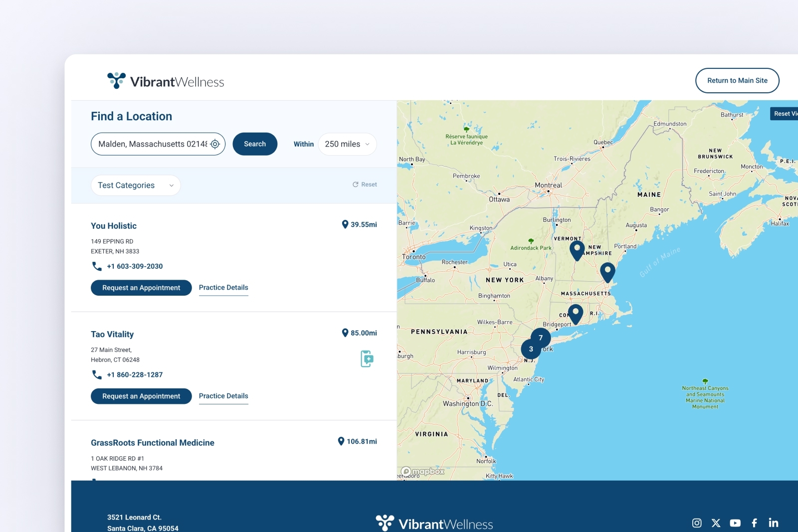Open Practice Details for Tao Vitality
The height and width of the screenshot is (532, 798).
point(223,396)
